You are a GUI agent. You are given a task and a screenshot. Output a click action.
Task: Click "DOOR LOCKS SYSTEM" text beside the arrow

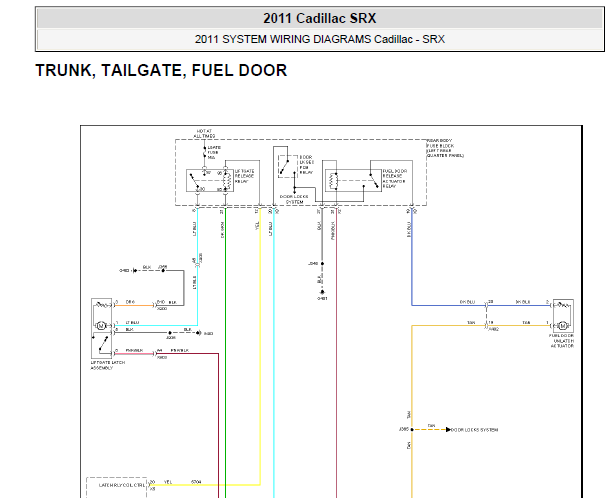coord(474,430)
